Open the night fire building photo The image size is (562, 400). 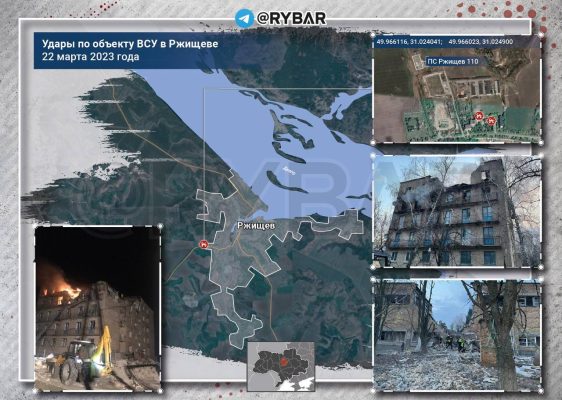pos(97,309)
